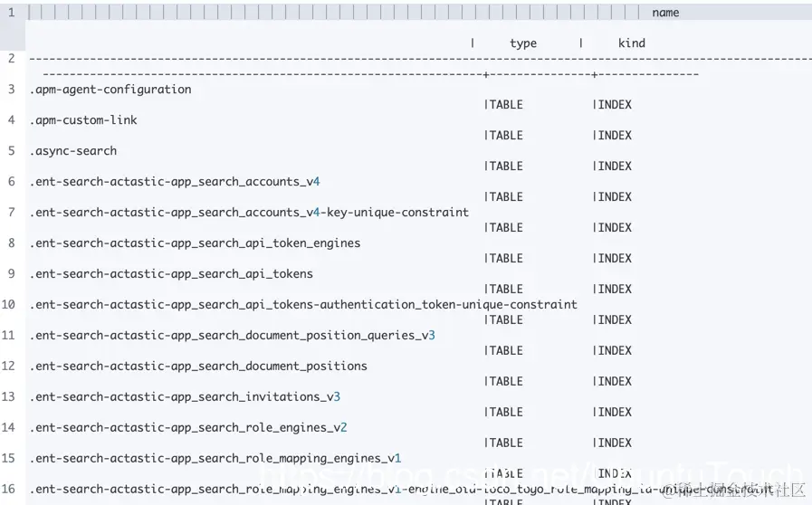The width and height of the screenshot is (812, 505).
Task: Click line number 3 in the gutter
Action: [x=12, y=89]
